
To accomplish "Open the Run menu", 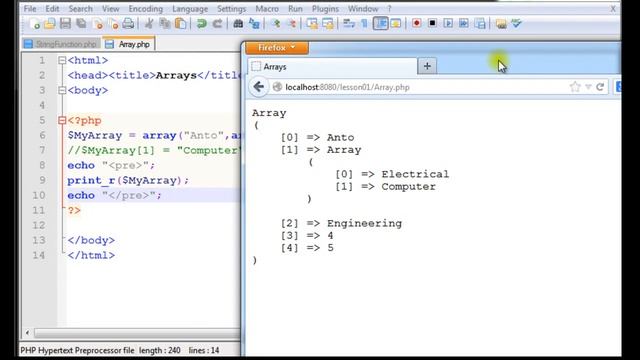I will pyautogui.click(x=296, y=9).
